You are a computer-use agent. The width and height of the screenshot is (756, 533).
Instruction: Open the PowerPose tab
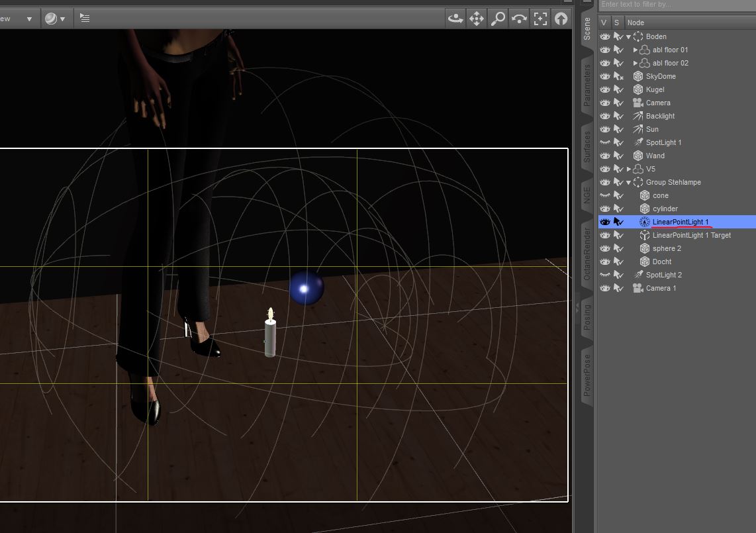587,375
